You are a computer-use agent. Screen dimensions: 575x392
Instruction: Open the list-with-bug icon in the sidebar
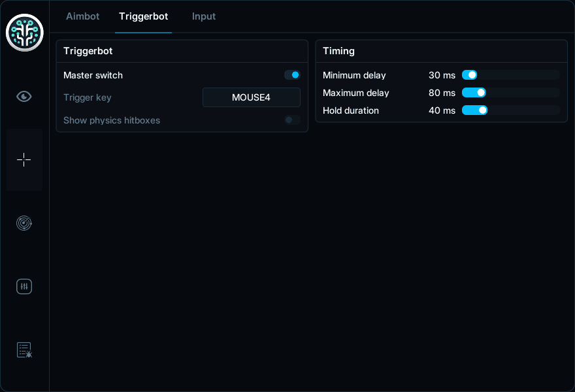tap(24, 350)
